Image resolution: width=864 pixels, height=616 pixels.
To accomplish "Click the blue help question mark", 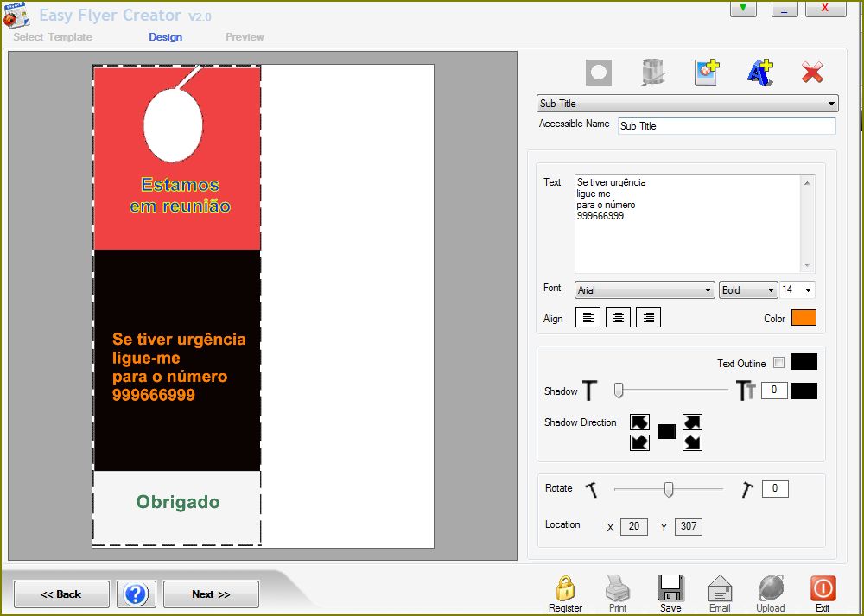I will pos(137,594).
